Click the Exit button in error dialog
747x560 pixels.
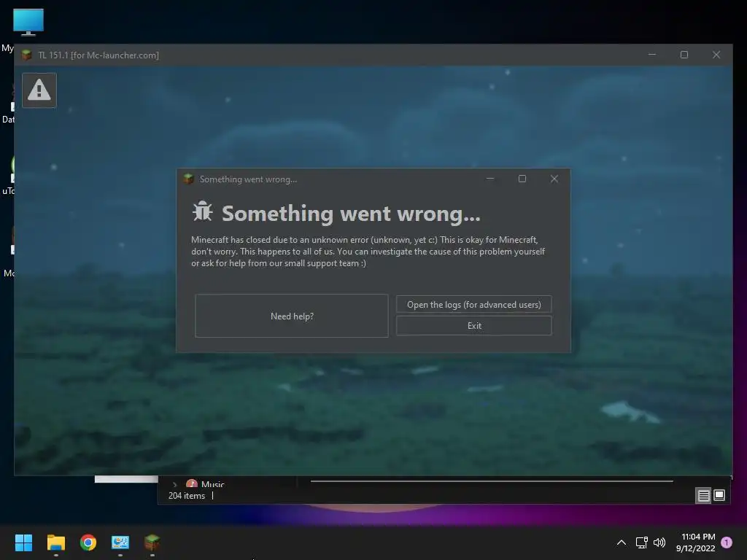[x=474, y=326]
